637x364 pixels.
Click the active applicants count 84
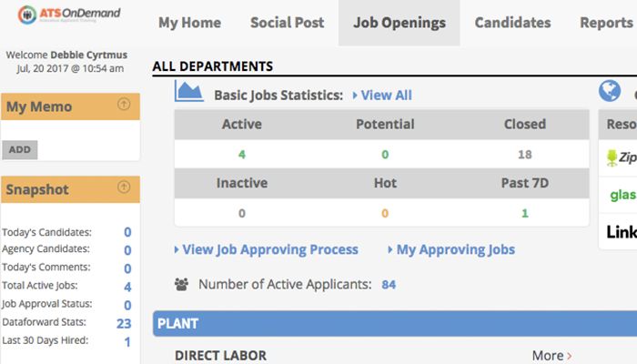(x=389, y=285)
